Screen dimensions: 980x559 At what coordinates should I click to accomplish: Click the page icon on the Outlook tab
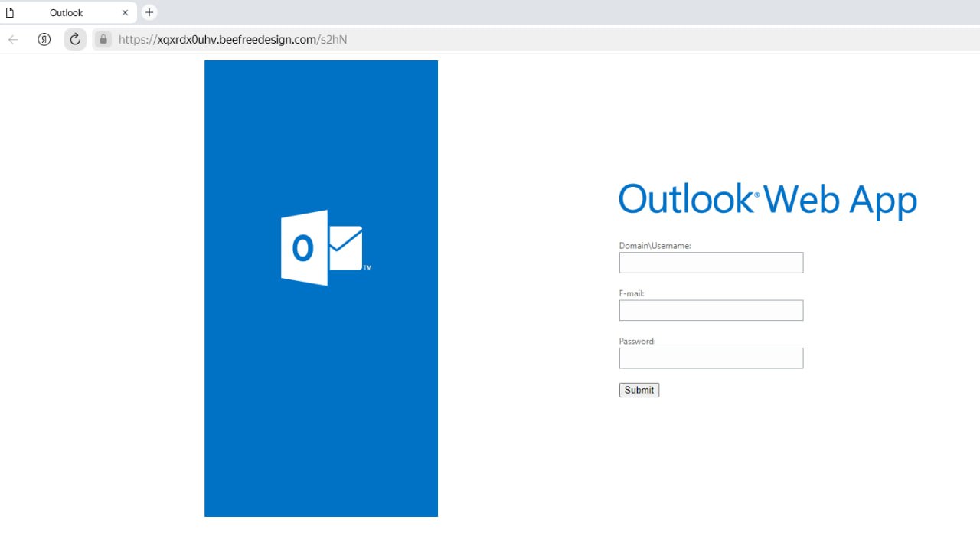click(x=10, y=12)
